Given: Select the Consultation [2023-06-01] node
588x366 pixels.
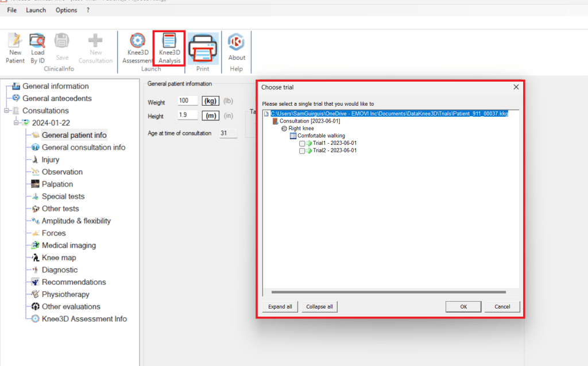Looking at the screenshot, I should tap(310, 121).
